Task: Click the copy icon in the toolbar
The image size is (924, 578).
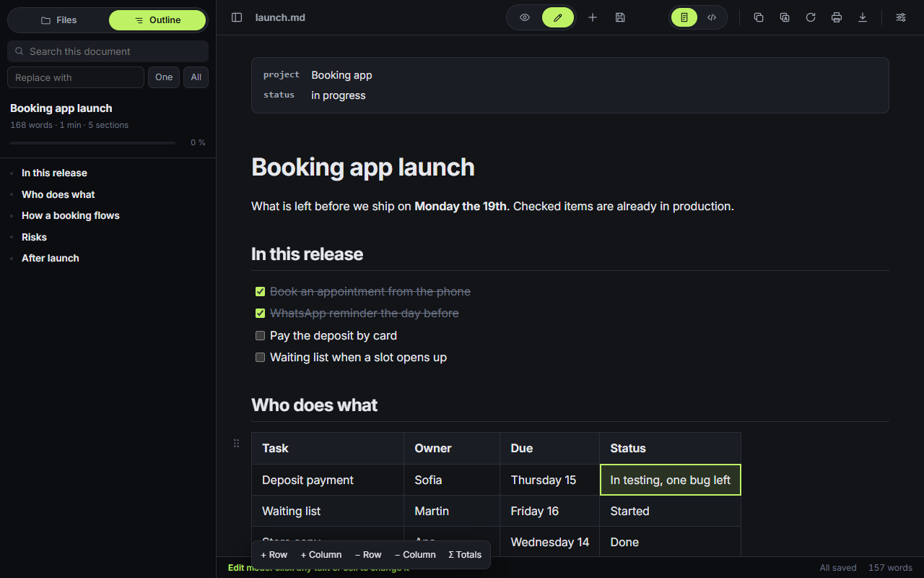Action: [x=759, y=17]
